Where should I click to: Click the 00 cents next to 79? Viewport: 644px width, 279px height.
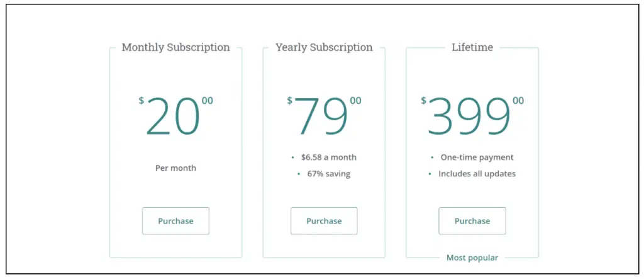(356, 100)
